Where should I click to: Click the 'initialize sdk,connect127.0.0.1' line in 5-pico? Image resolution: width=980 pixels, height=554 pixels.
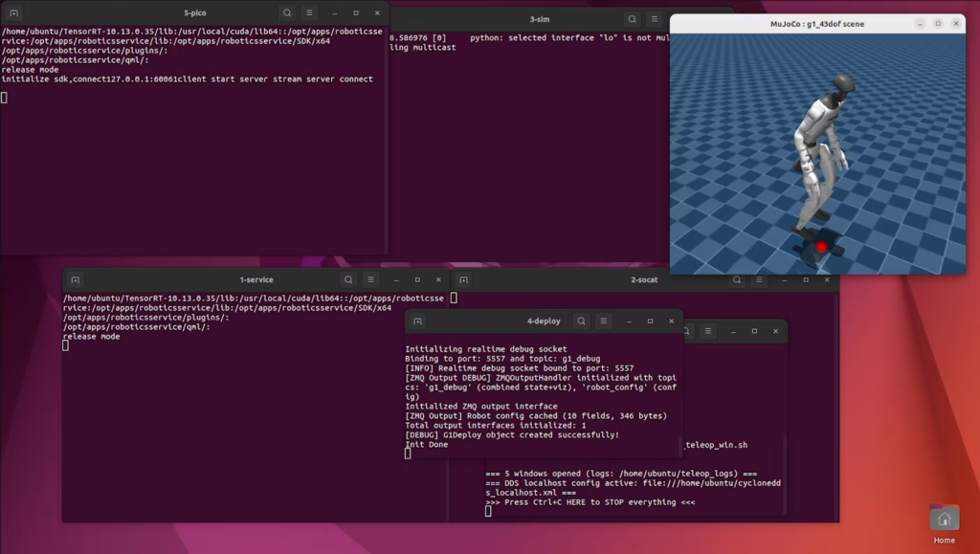187,79
